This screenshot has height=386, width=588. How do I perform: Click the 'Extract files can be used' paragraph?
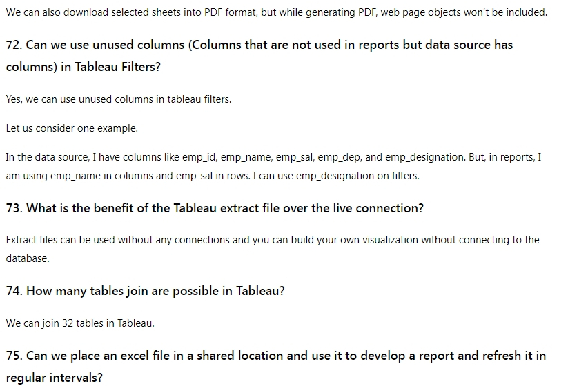click(x=273, y=249)
